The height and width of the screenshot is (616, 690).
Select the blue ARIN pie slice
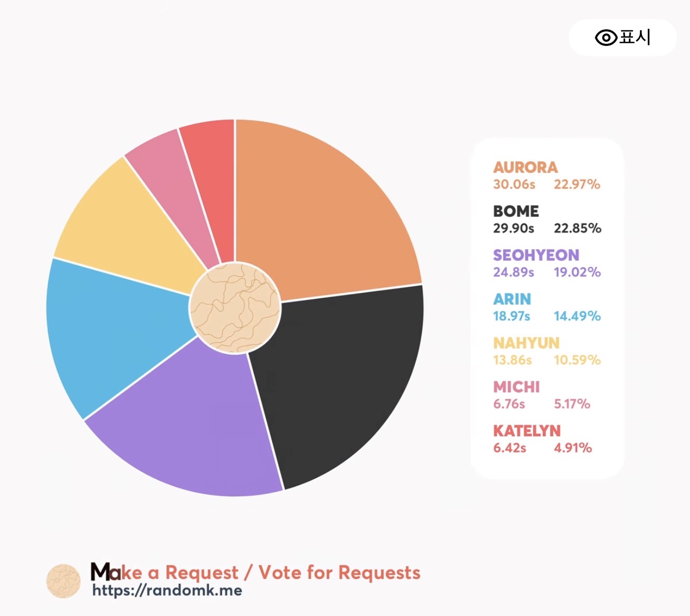coord(110,334)
